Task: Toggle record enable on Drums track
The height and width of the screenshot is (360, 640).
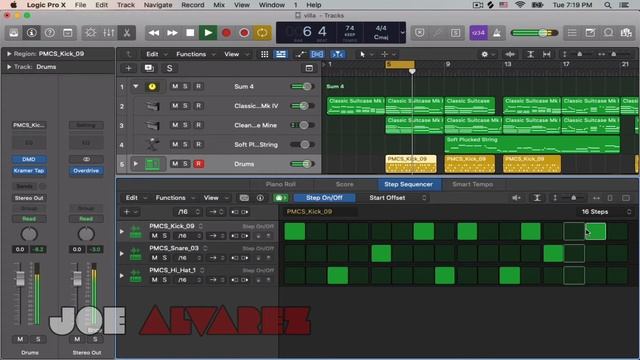Action: pyautogui.click(x=198, y=164)
